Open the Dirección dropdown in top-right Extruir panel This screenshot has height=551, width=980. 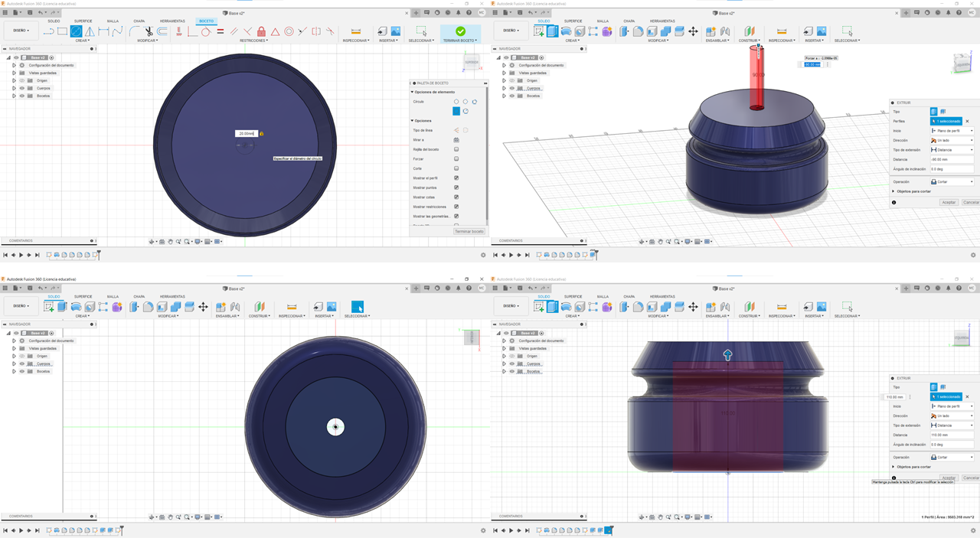click(952, 140)
